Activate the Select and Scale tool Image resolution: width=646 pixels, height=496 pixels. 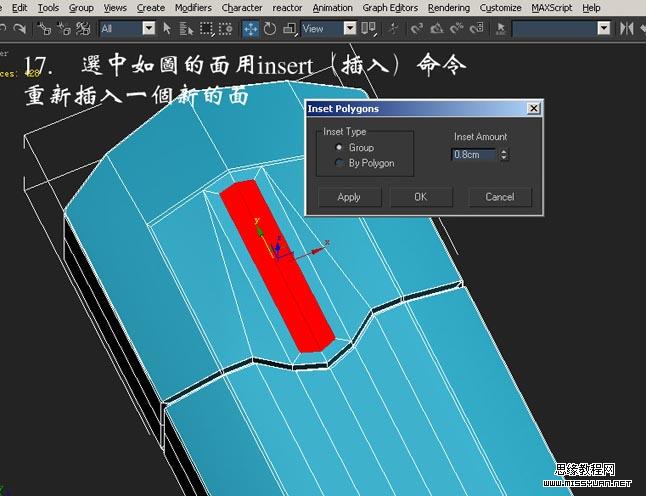(x=290, y=28)
